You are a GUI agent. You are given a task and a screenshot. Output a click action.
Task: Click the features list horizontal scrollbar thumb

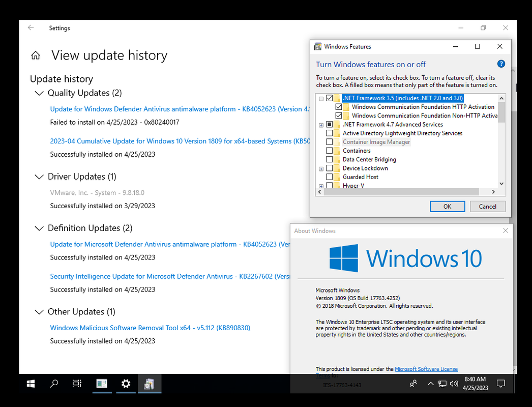[x=401, y=192]
